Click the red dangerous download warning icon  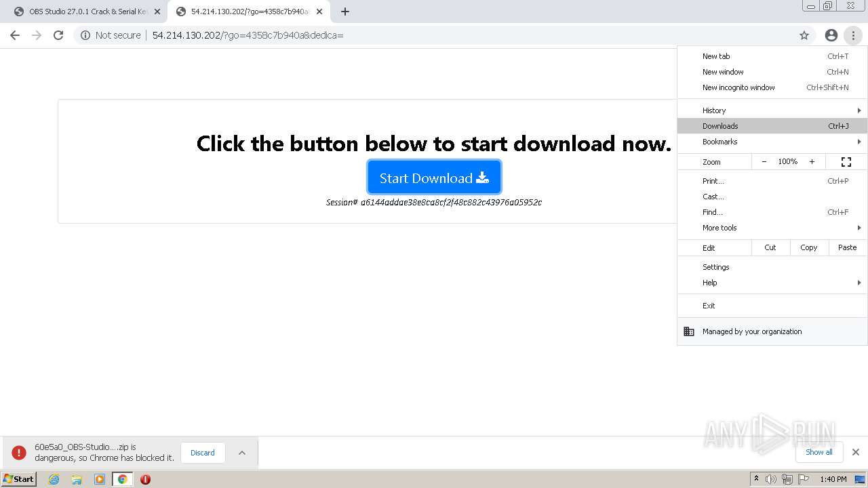click(19, 453)
